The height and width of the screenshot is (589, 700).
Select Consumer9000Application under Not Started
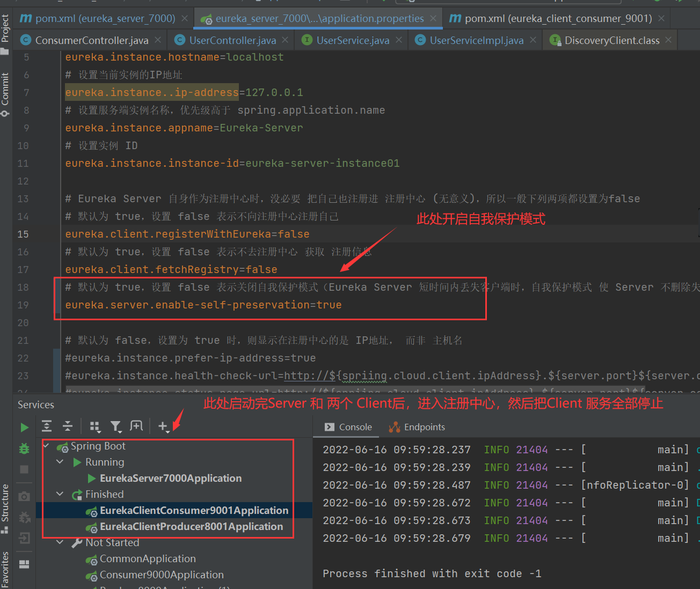click(162, 575)
